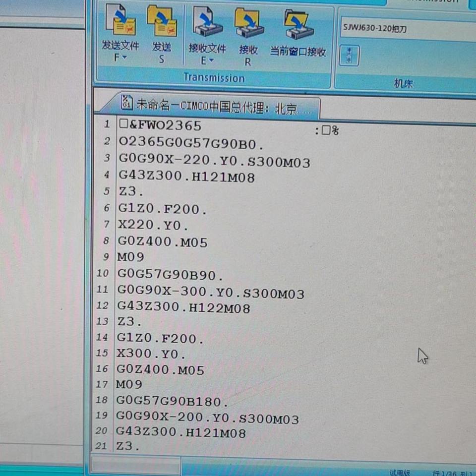Screen dimensions: 476x476
Task: Click line 19 G0G90X-200.Y0.S300M03
Action: click(x=207, y=418)
